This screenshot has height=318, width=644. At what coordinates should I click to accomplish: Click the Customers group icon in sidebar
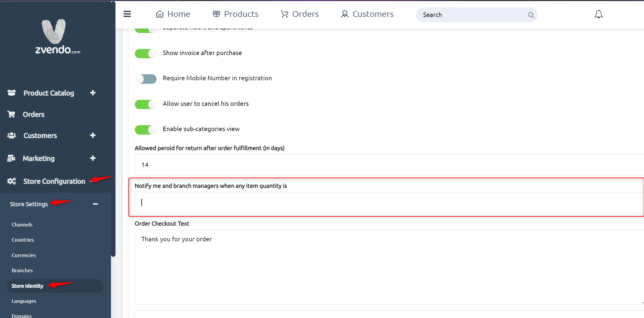[x=12, y=136]
